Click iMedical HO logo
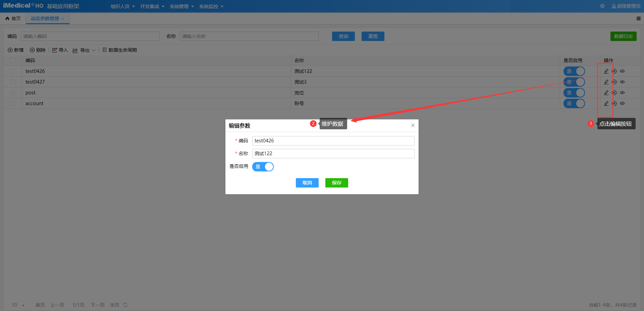 click(23, 6)
